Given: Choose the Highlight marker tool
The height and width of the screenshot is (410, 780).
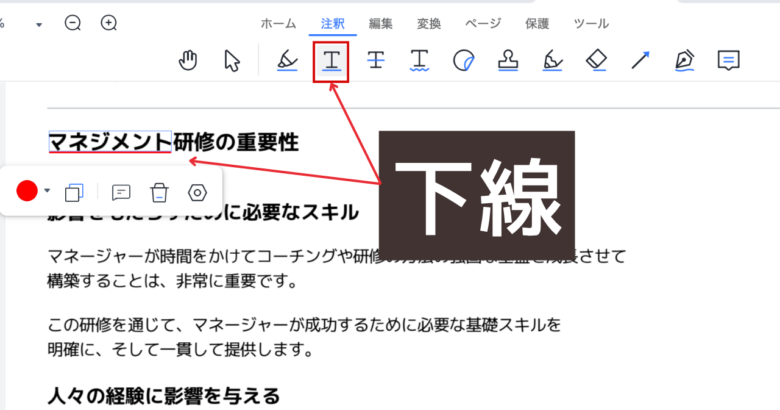Looking at the screenshot, I should coord(287,61).
